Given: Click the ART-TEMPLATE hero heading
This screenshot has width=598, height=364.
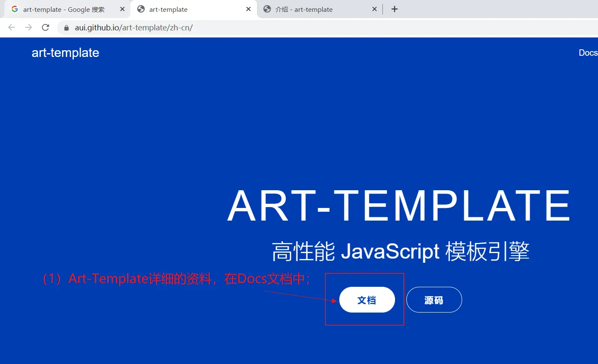Looking at the screenshot, I should [399, 206].
